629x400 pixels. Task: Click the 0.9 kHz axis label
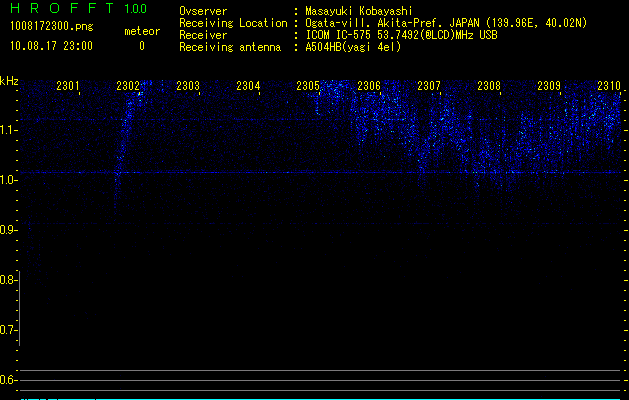pyautogui.click(x=8, y=230)
